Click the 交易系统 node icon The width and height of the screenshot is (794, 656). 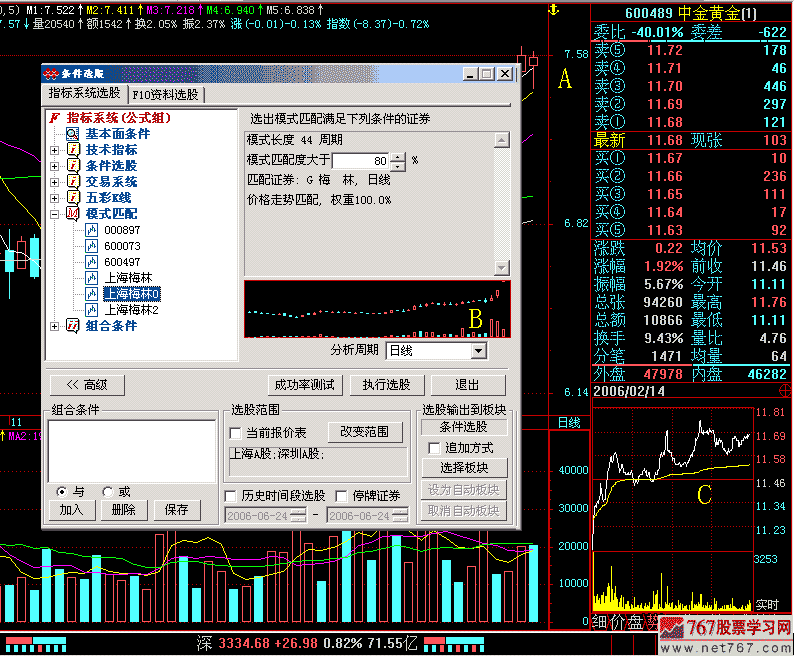coord(73,182)
